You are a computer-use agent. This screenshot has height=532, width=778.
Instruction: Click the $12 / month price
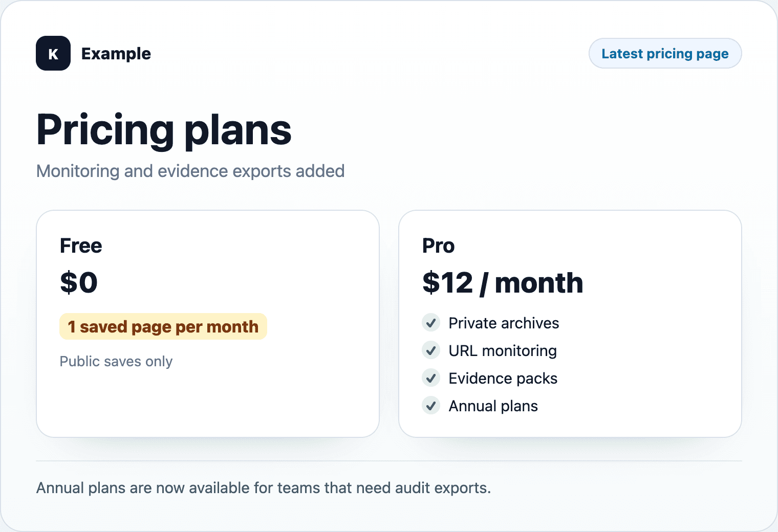coord(503,283)
